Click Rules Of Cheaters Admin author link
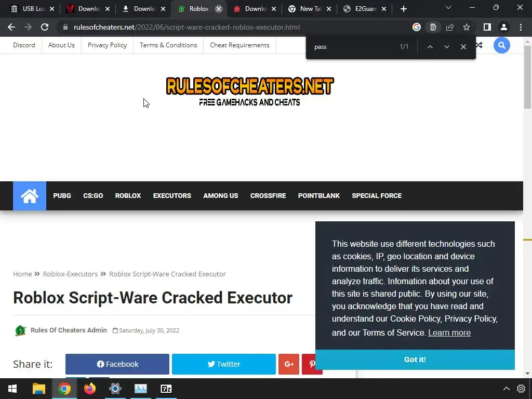Screen dimensions: 532x399 click(x=69, y=330)
